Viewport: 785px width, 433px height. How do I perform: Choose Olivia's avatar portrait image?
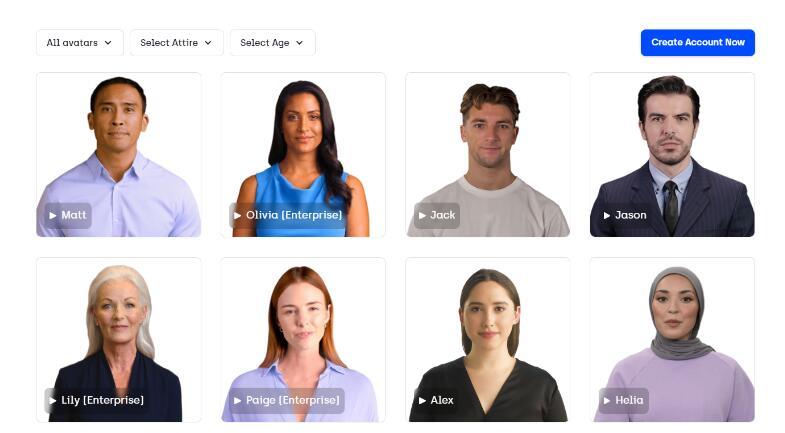click(x=303, y=154)
